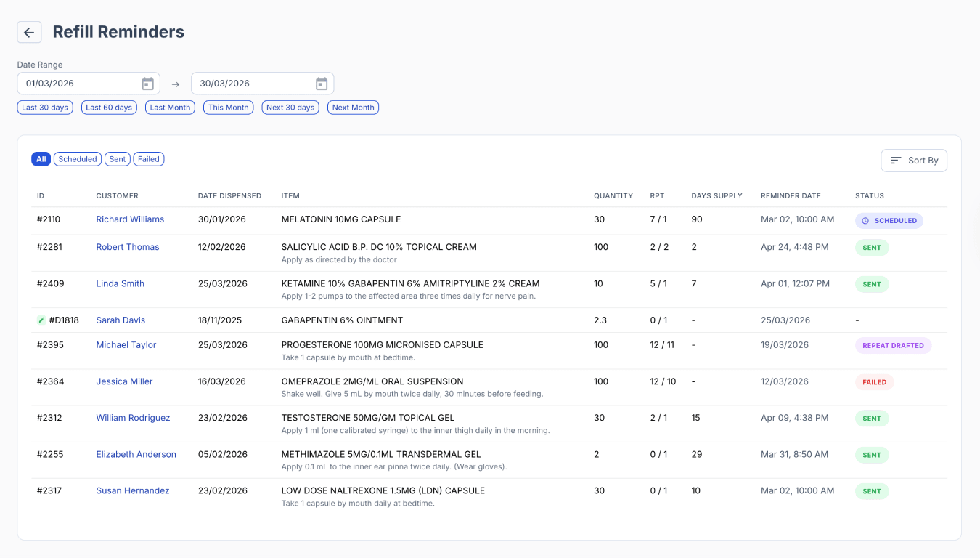Viewport: 980px width, 558px height.
Task: Click item TESTOSTERONE 50MG/GM TOPICAL GEL
Action: coord(368,418)
